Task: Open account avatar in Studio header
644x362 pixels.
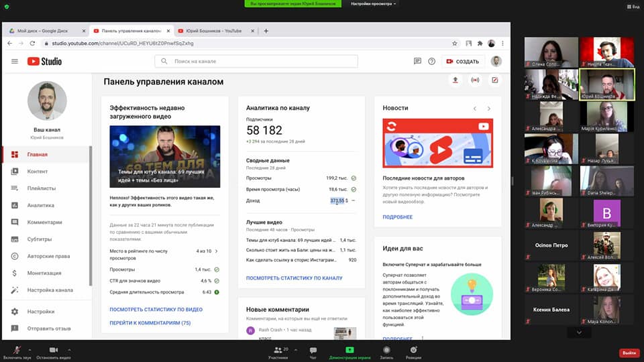Action: tap(496, 61)
